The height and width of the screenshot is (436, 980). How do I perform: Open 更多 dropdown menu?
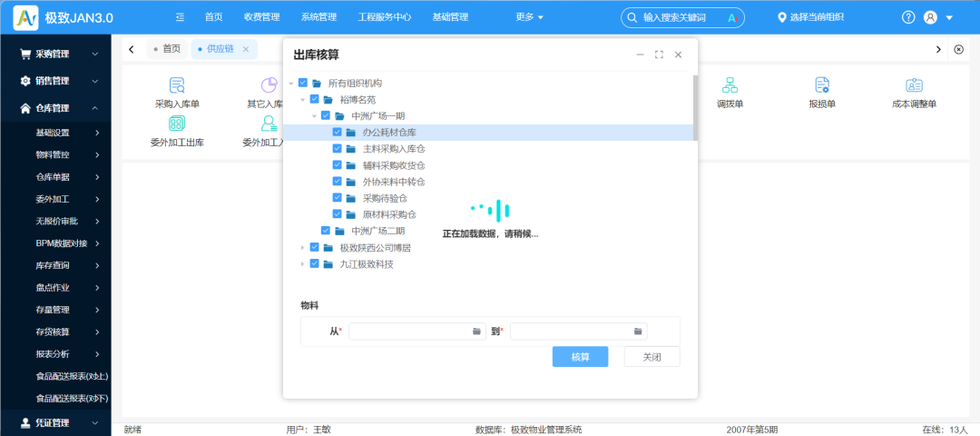[x=529, y=17]
